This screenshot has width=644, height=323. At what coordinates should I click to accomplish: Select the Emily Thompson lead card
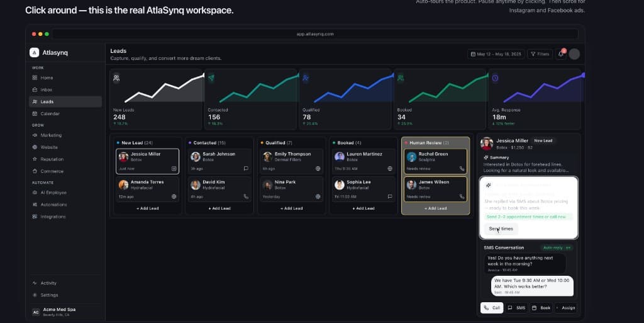(x=292, y=161)
